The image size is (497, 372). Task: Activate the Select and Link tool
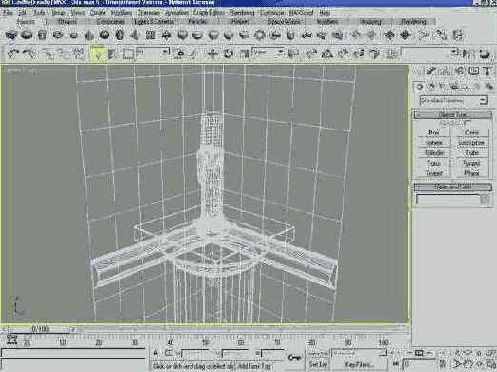pos(47,53)
